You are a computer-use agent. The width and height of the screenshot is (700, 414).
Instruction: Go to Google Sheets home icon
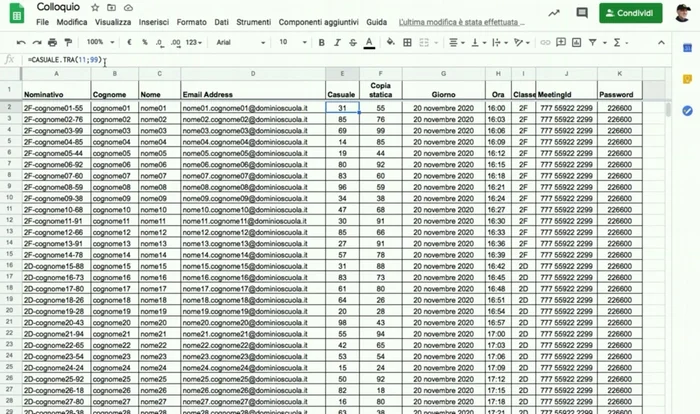pos(17,13)
